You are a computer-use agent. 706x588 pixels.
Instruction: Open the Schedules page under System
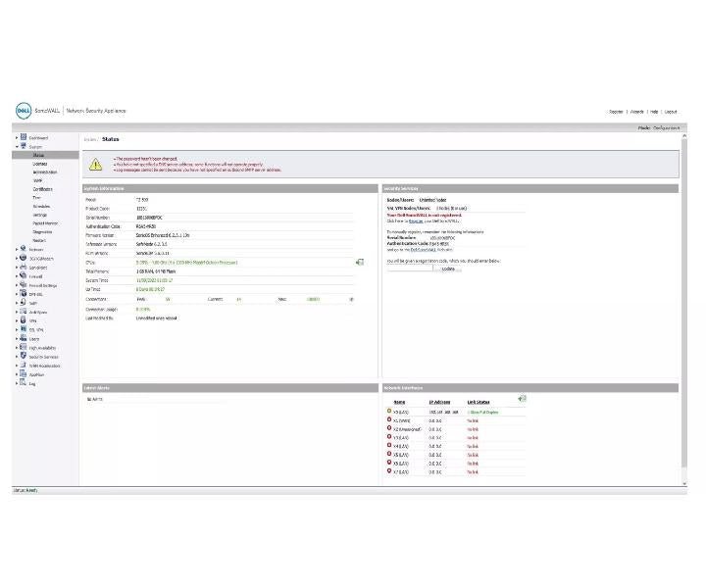[x=41, y=207]
